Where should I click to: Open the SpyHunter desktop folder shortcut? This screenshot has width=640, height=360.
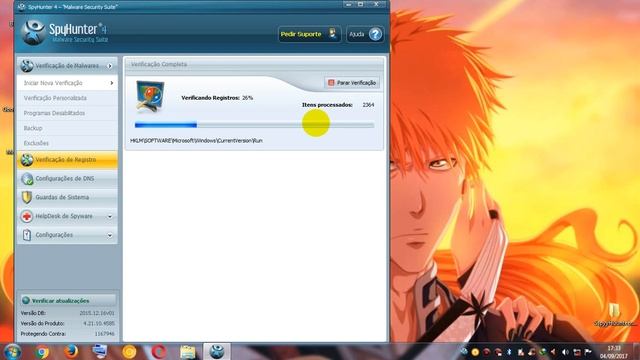(614, 314)
